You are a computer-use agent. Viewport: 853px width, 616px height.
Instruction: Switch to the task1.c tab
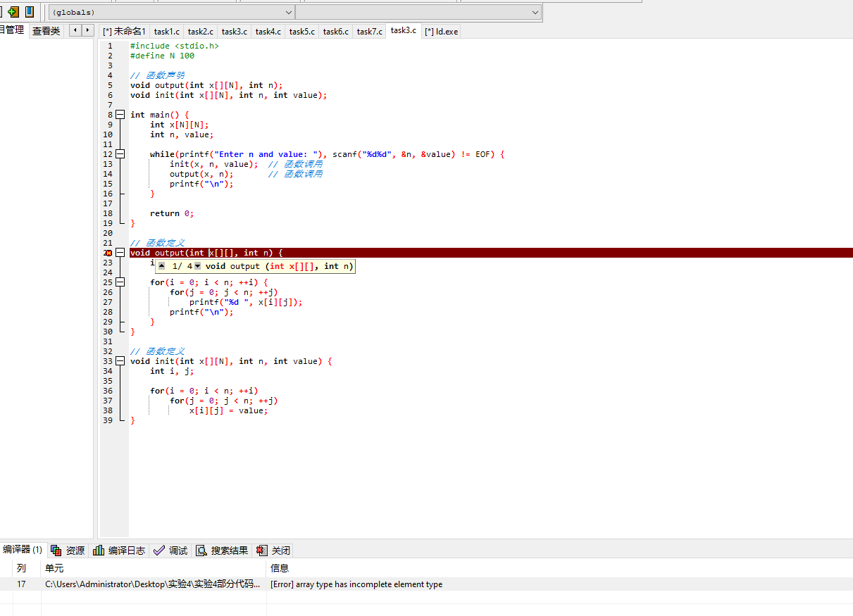click(167, 31)
